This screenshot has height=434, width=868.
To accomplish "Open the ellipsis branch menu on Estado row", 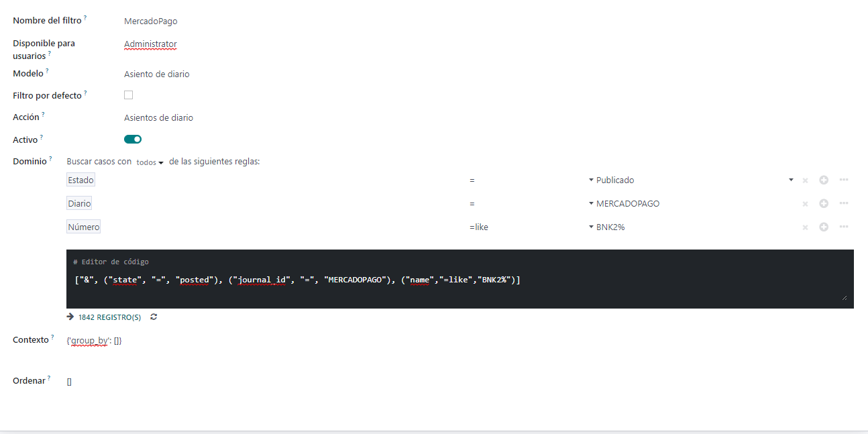I will pyautogui.click(x=844, y=180).
